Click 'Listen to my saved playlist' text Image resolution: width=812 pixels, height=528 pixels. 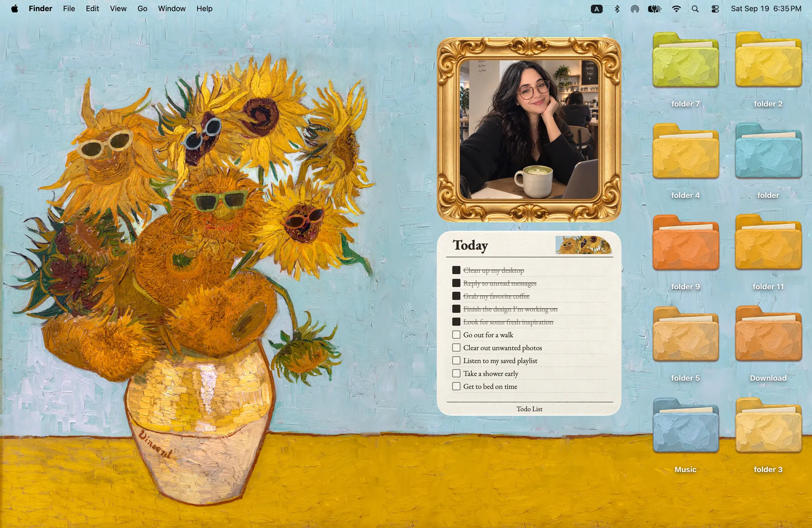pyautogui.click(x=500, y=361)
